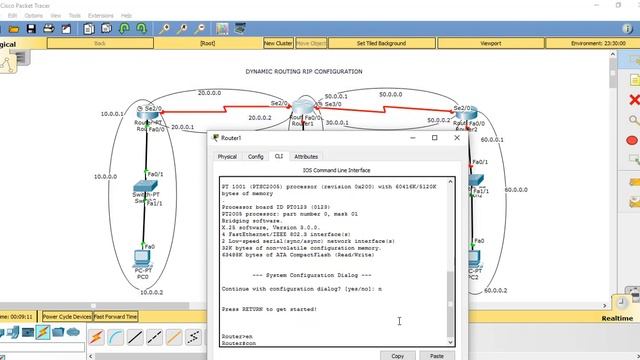Open a file with the folder icon

click(13, 29)
